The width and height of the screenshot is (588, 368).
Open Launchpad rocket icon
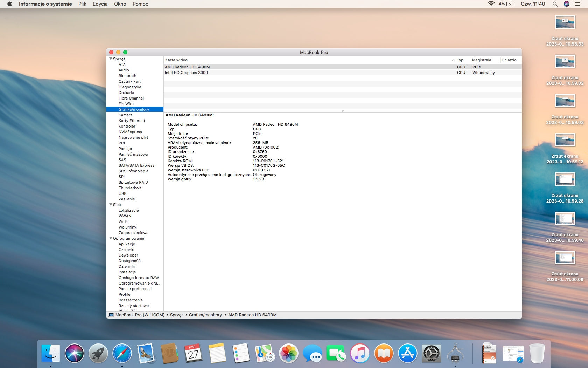(x=98, y=353)
